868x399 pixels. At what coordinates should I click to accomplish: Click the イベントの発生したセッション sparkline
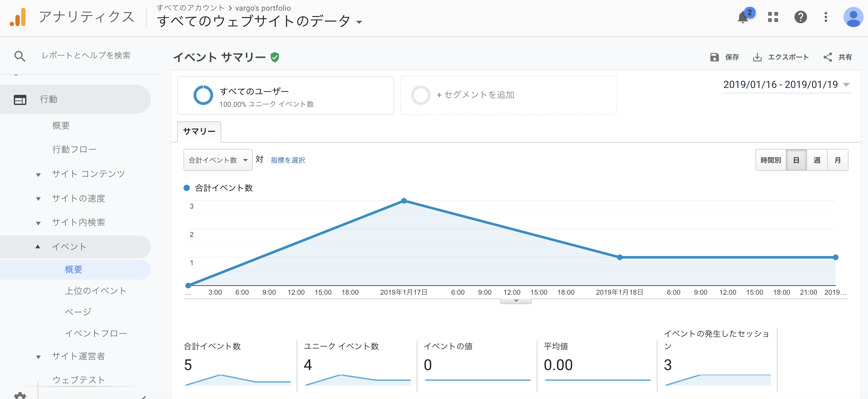click(718, 380)
